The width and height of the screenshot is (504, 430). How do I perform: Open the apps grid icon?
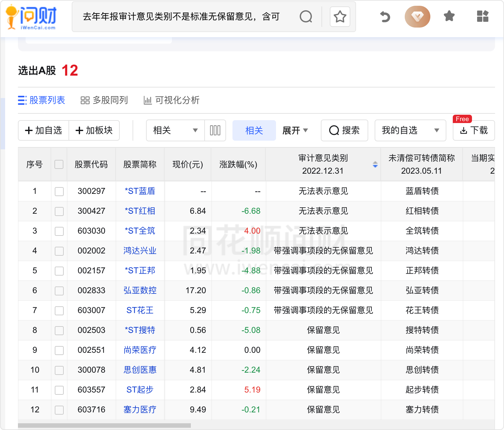point(482,16)
